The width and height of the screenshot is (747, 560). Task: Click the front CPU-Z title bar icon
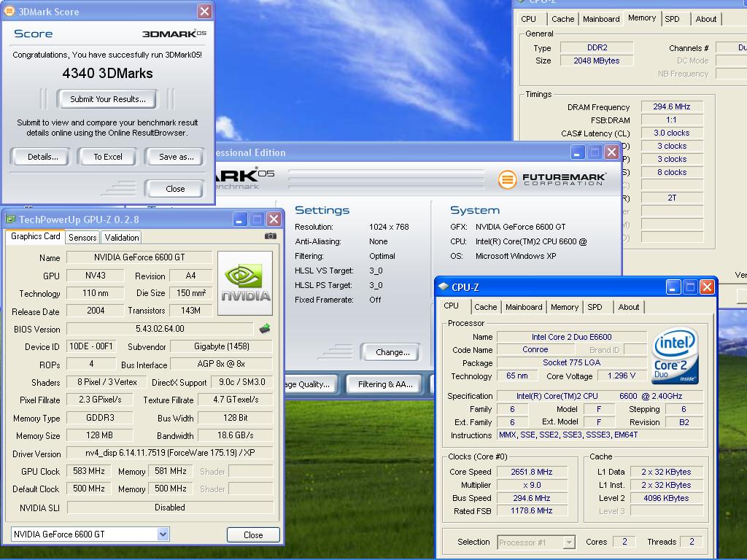tap(444, 287)
